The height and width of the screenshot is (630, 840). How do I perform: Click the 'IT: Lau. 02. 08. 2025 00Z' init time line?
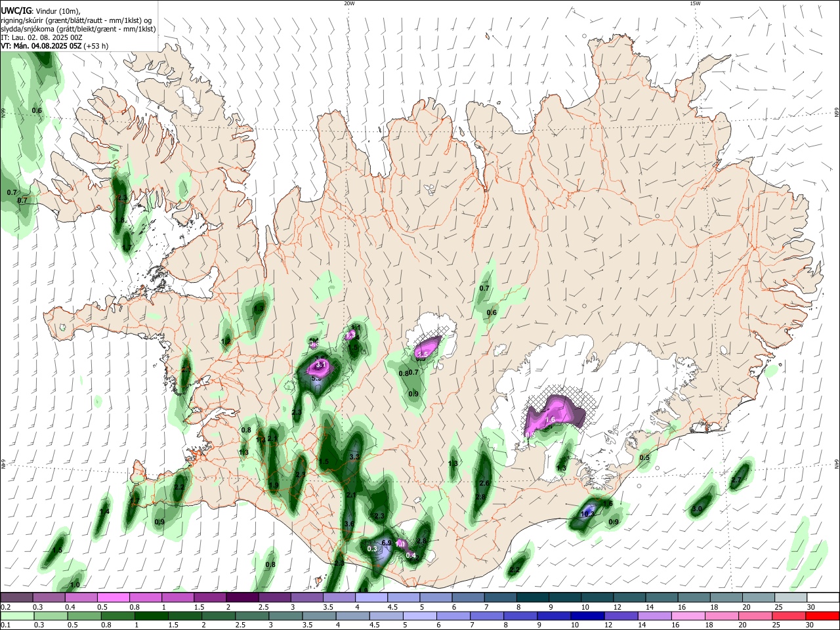pyautogui.click(x=41, y=37)
